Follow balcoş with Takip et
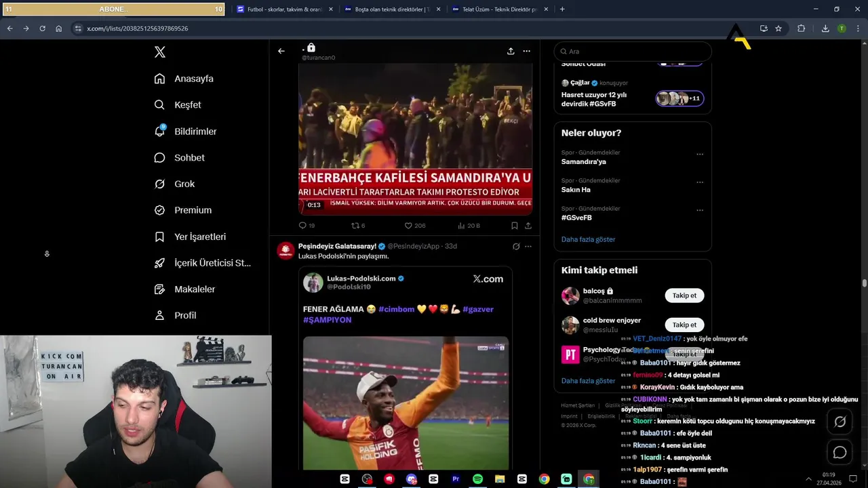 pos(684,296)
